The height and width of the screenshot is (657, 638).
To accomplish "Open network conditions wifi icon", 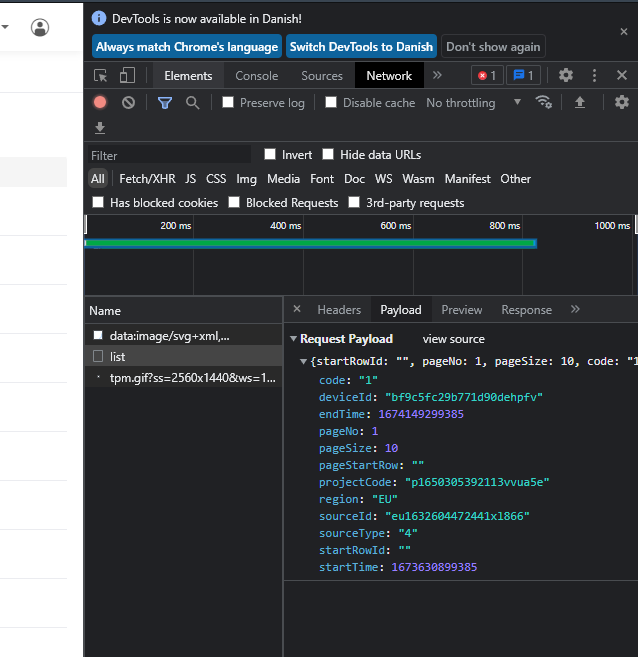I will click(544, 102).
